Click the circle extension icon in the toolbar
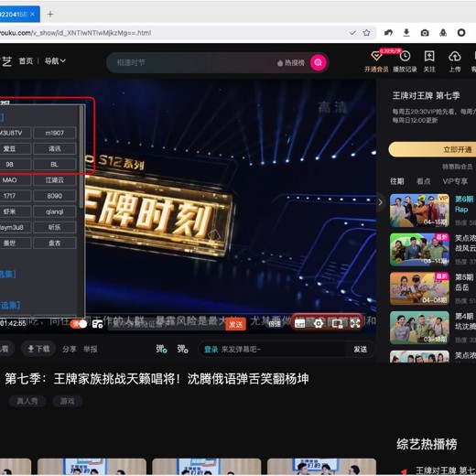Screen dimensions: 476x476 pyautogui.click(x=461, y=33)
